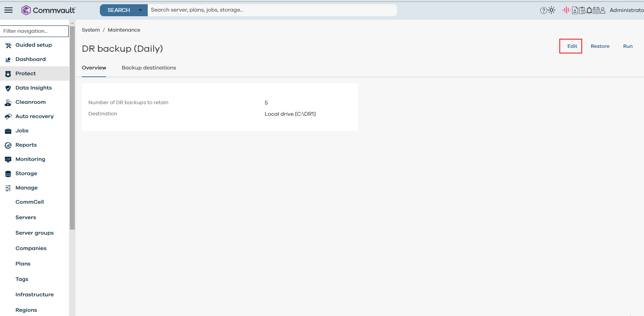This screenshot has height=316, width=644.
Task: Click the clipboard with clock icon
Action: point(582,10)
